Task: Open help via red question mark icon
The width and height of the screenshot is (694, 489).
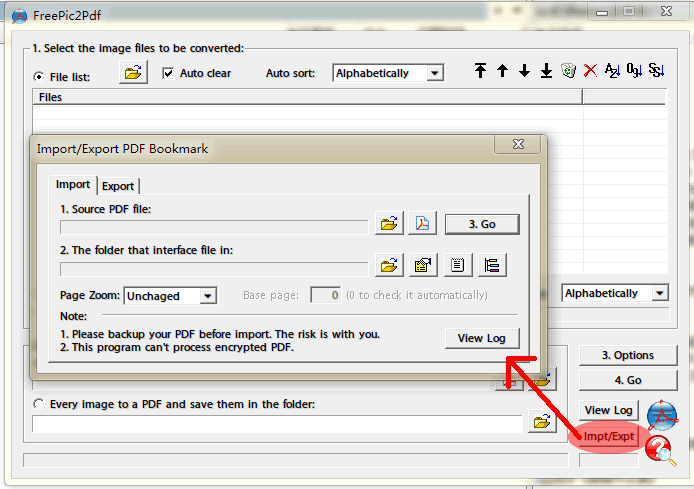Action: point(660,450)
